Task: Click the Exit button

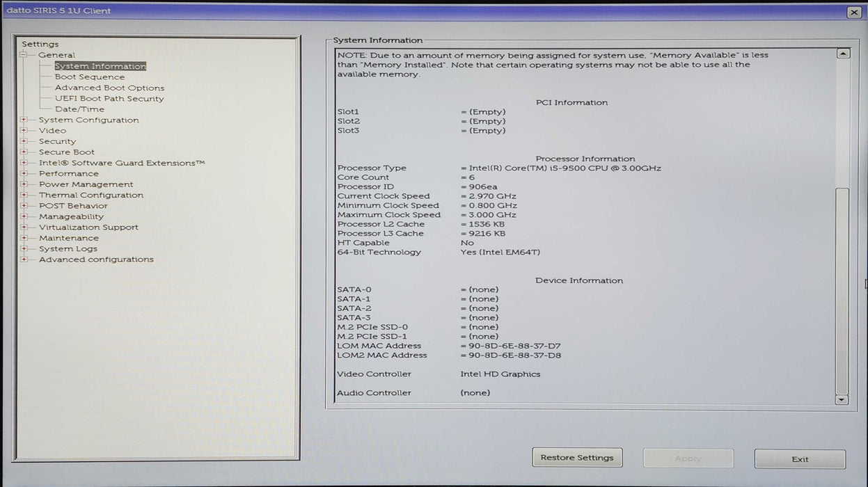Action: click(x=800, y=459)
